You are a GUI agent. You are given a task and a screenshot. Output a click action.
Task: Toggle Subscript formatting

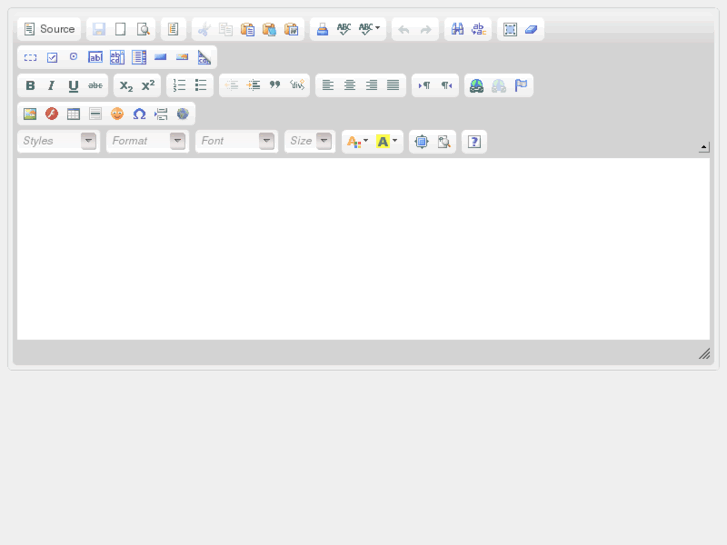tap(126, 86)
